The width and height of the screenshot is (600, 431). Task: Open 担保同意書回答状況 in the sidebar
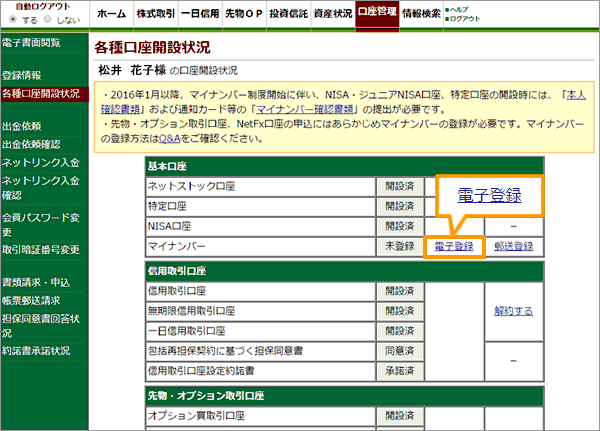click(41, 326)
